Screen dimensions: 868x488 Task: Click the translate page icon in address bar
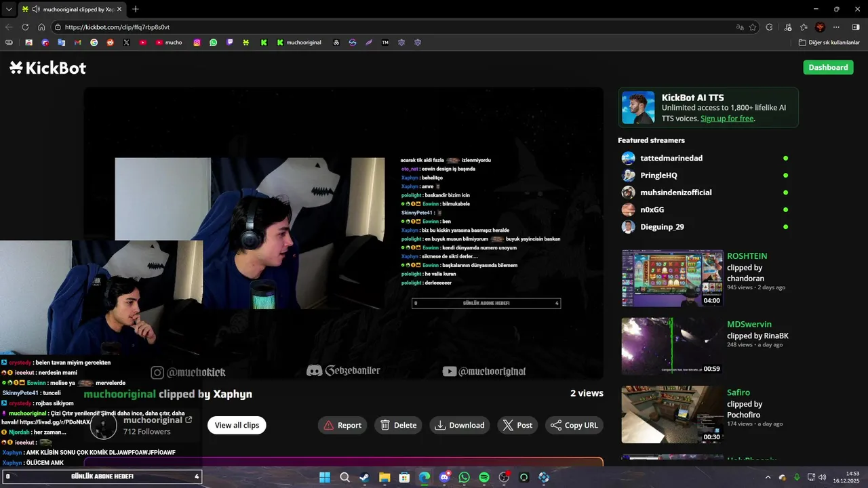pyautogui.click(x=740, y=27)
